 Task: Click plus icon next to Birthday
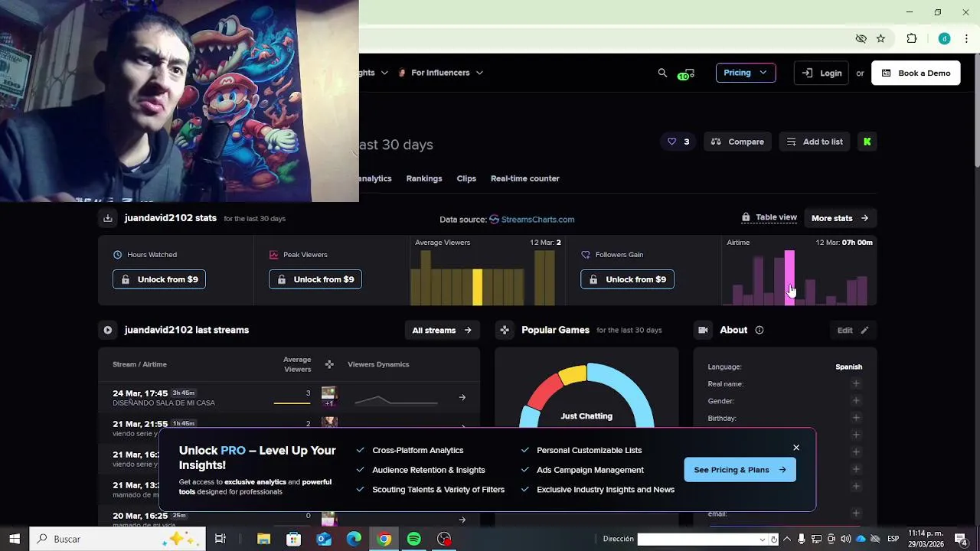pos(856,418)
